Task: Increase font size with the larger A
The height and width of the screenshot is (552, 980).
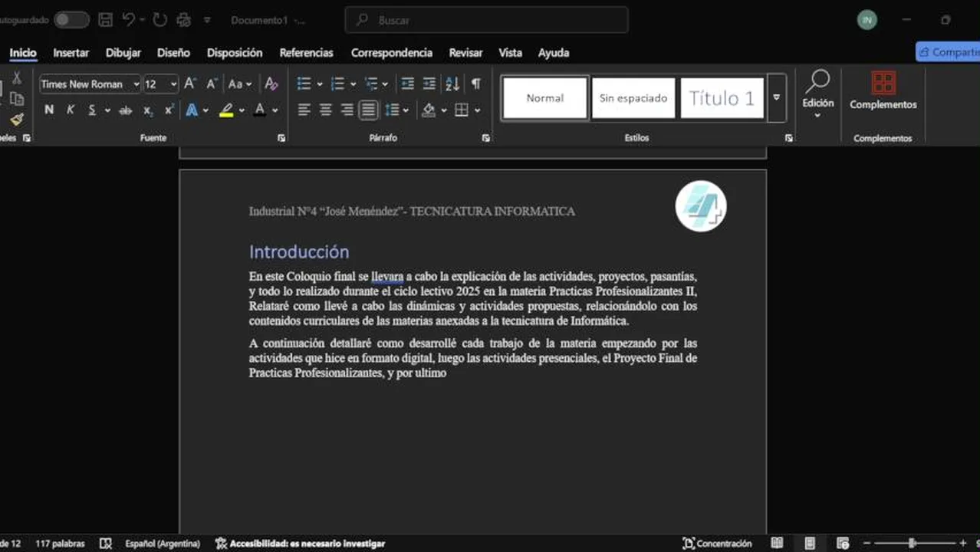Action: pyautogui.click(x=190, y=84)
